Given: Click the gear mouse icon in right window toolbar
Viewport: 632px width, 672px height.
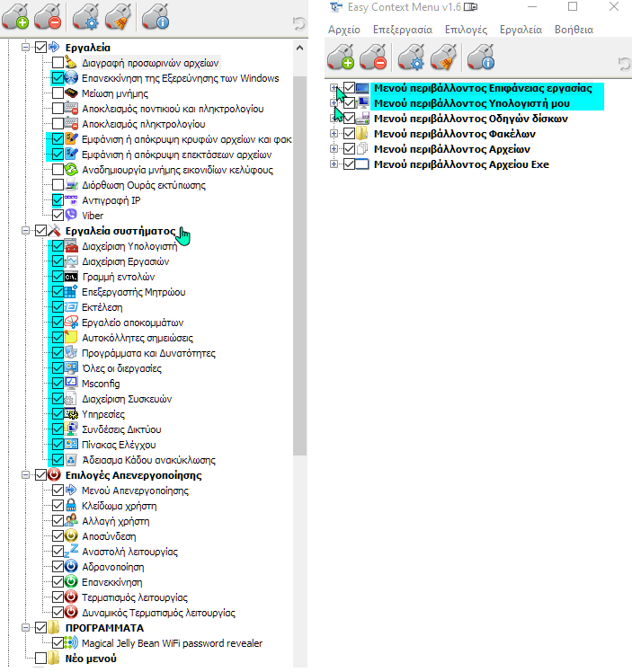Looking at the screenshot, I should [x=411, y=57].
